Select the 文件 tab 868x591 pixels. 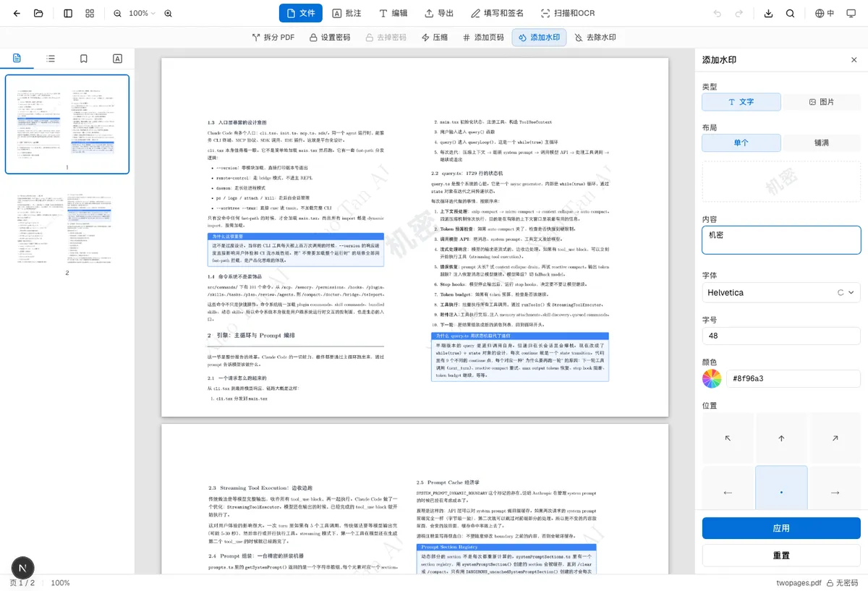pos(301,13)
